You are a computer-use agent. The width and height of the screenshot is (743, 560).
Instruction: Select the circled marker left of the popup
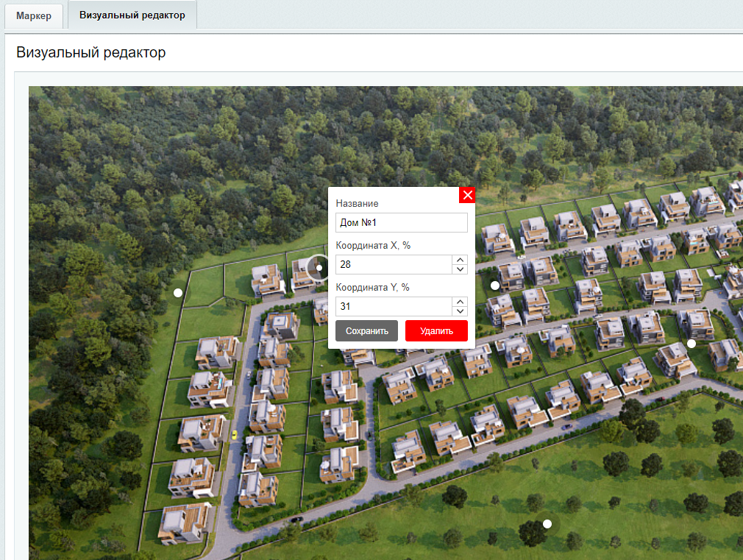[319, 268]
